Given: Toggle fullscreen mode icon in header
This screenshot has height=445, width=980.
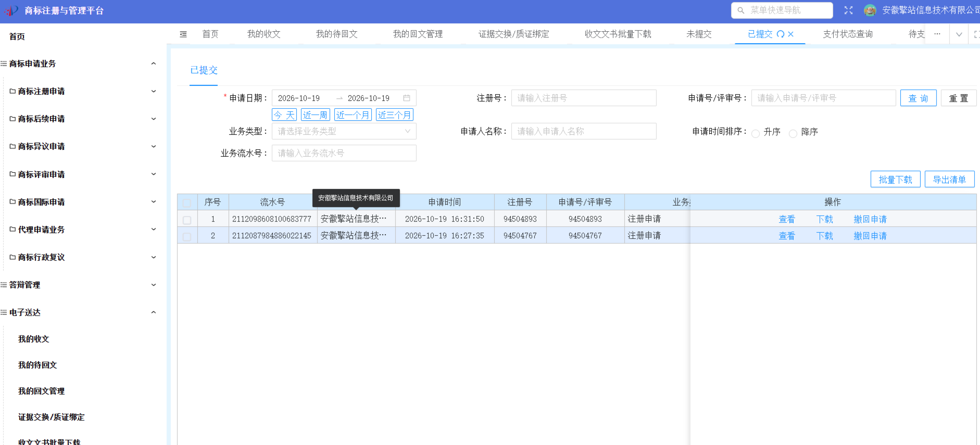Looking at the screenshot, I should tap(848, 10).
